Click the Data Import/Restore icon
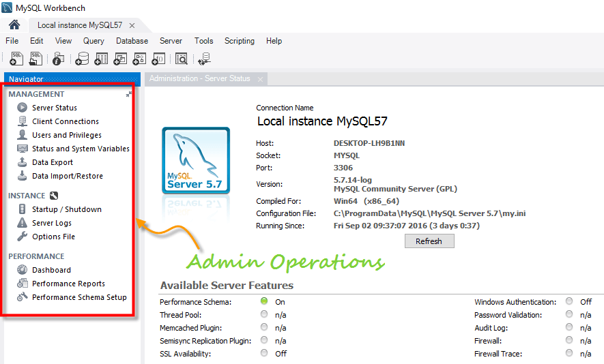Image resolution: width=604 pixels, height=364 pixels. pyautogui.click(x=23, y=175)
